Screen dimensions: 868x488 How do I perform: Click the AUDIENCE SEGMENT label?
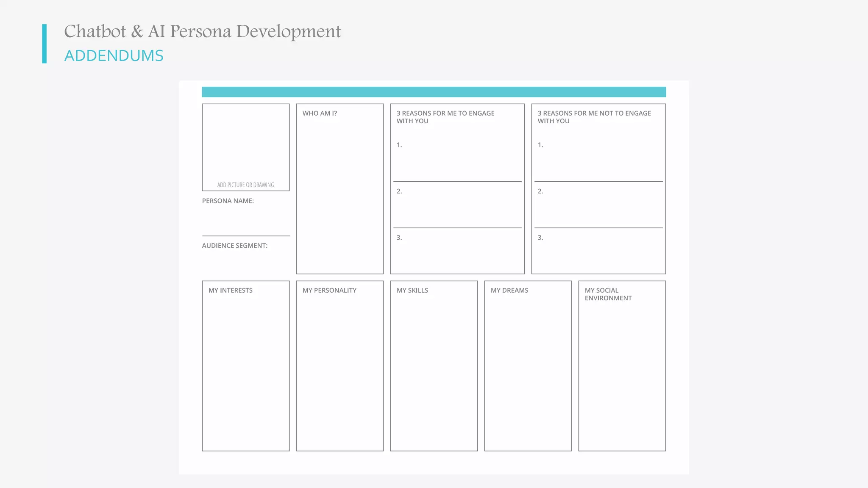[x=235, y=246]
